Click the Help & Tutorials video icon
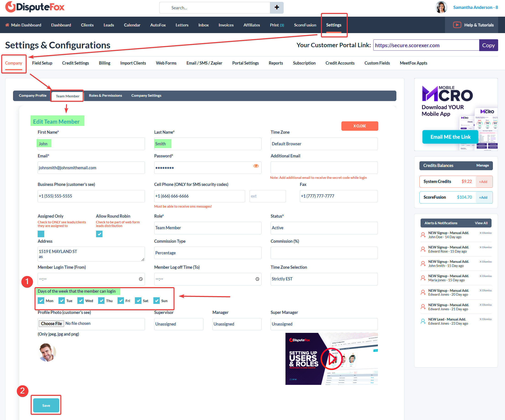This screenshot has width=505, height=420. click(457, 25)
